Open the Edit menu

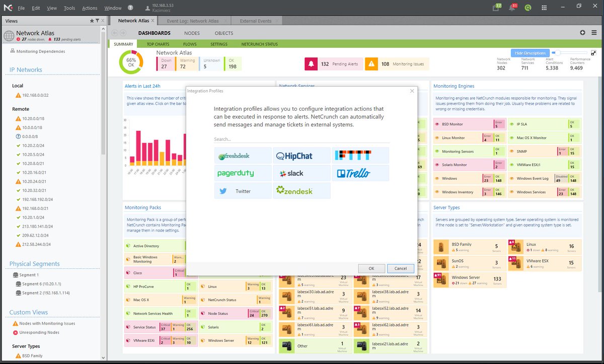(36, 8)
